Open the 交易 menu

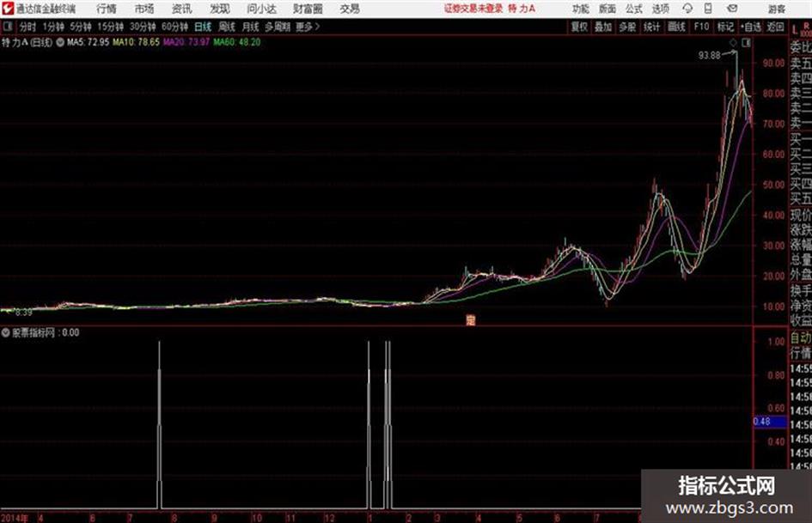click(350, 9)
